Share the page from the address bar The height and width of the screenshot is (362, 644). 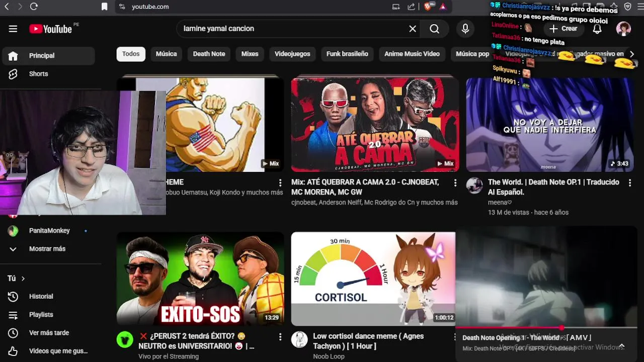point(411,7)
